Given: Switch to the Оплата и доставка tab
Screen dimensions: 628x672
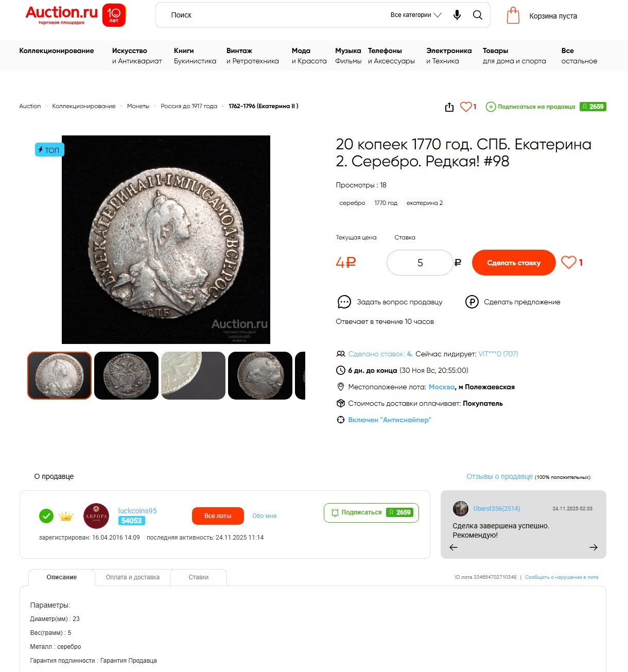Looking at the screenshot, I should pos(133,577).
